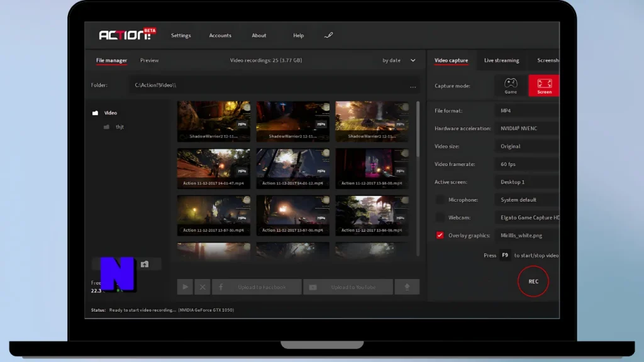
Task: Click the MP4 badge on Action 11-12-2017 13-58-00.mp4
Action: point(401,171)
